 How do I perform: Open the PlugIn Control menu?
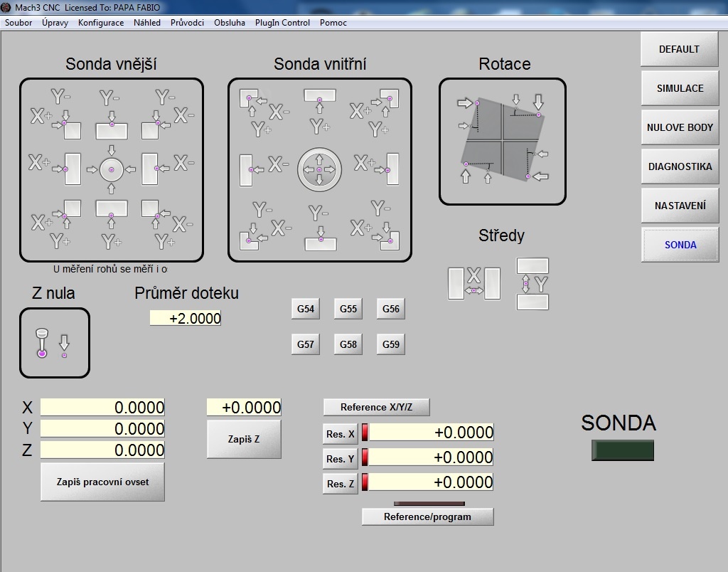[282, 23]
